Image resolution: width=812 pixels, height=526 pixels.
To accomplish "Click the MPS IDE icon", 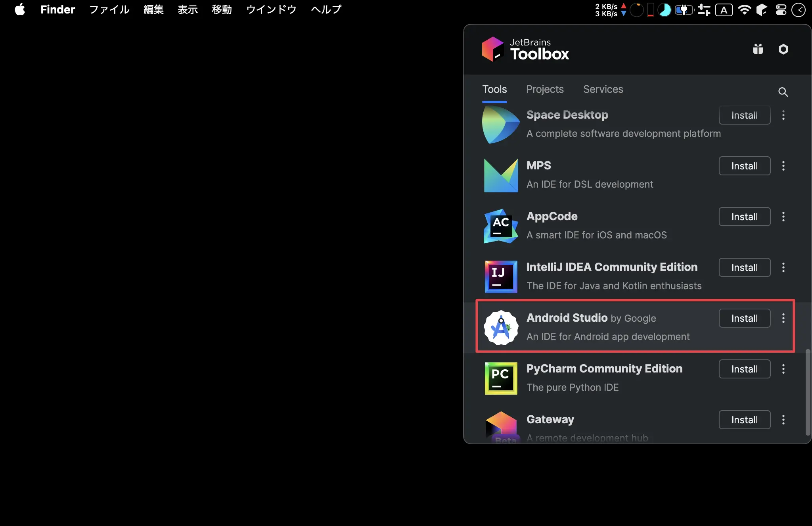I will click(501, 174).
